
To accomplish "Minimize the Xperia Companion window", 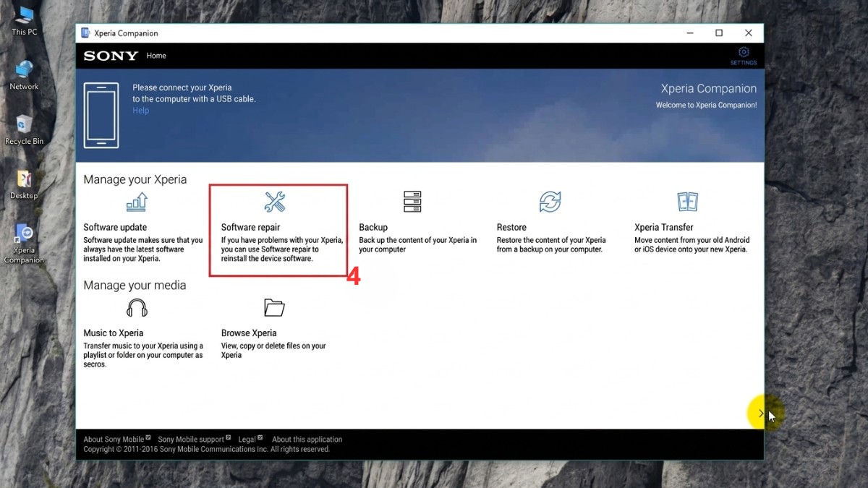I will pyautogui.click(x=689, y=33).
